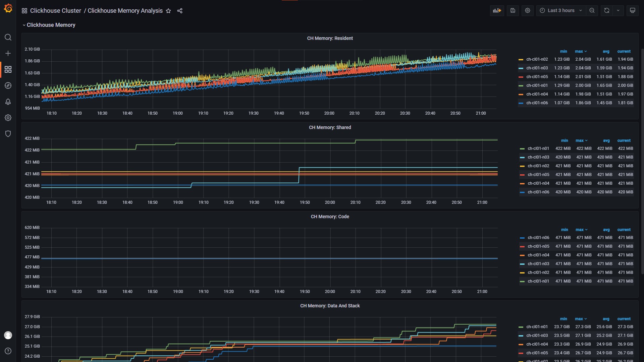Screen dimensions: 644x362
Task: Open the Last 3 hours time picker
Action: tap(561, 10)
